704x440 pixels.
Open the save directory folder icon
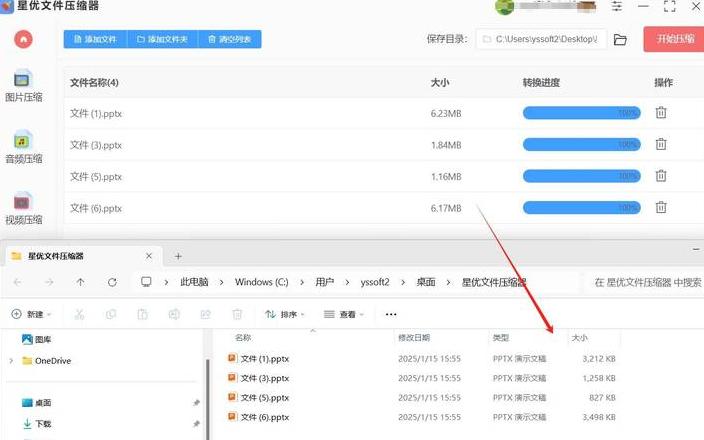pyautogui.click(x=620, y=40)
